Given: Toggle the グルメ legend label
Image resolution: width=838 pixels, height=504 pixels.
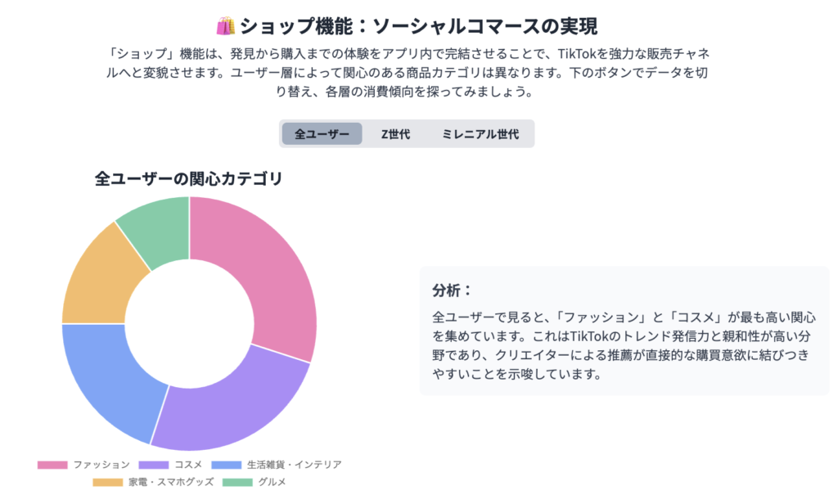Looking at the screenshot, I should [271, 482].
